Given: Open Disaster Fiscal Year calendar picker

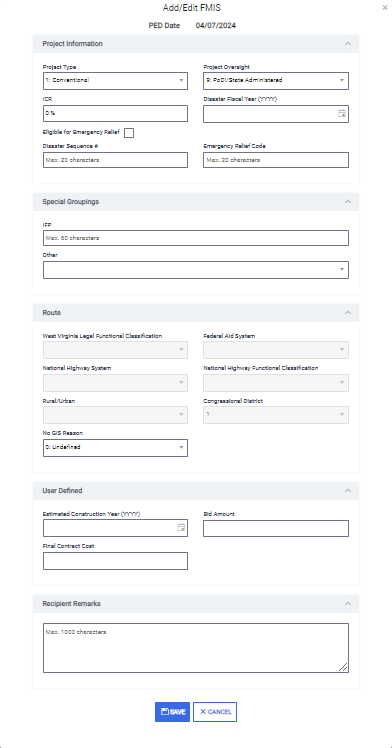Looking at the screenshot, I should (x=341, y=114).
